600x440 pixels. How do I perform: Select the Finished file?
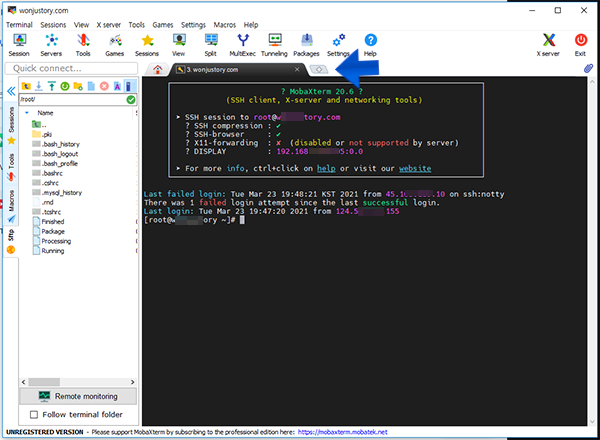tap(49, 222)
